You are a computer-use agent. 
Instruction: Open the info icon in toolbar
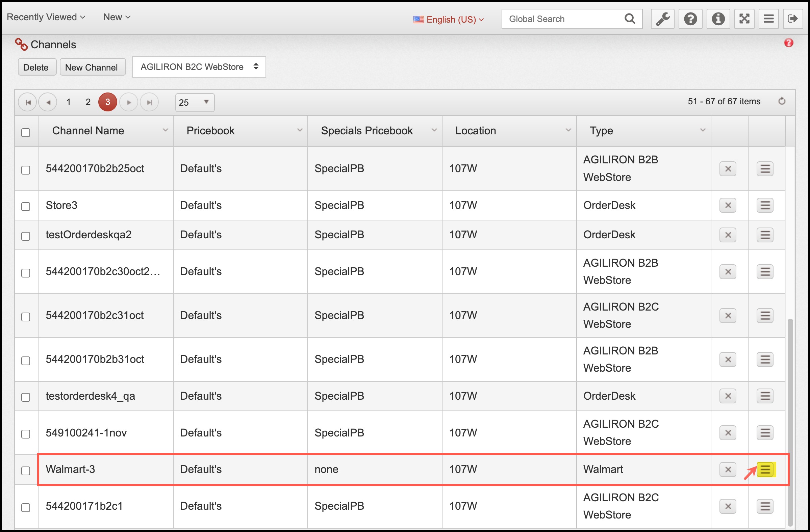(x=718, y=19)
